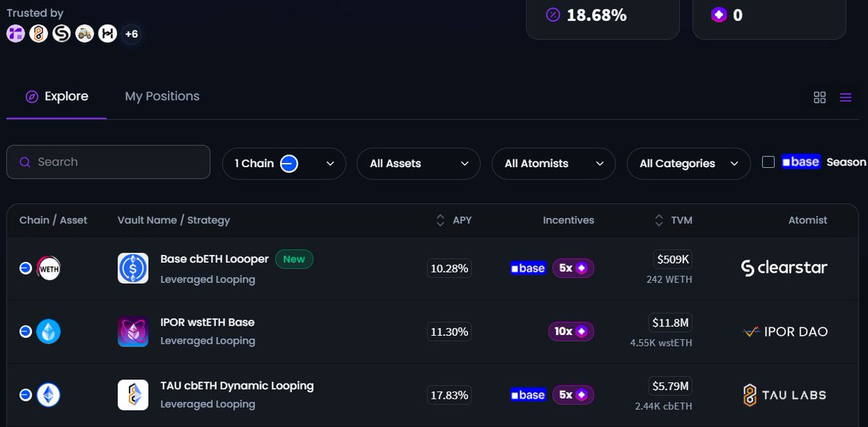Click the orange Tau Labs Trusted by avatar
The height and width of the screenshot is (427, 868).
[x=39, y=34]
